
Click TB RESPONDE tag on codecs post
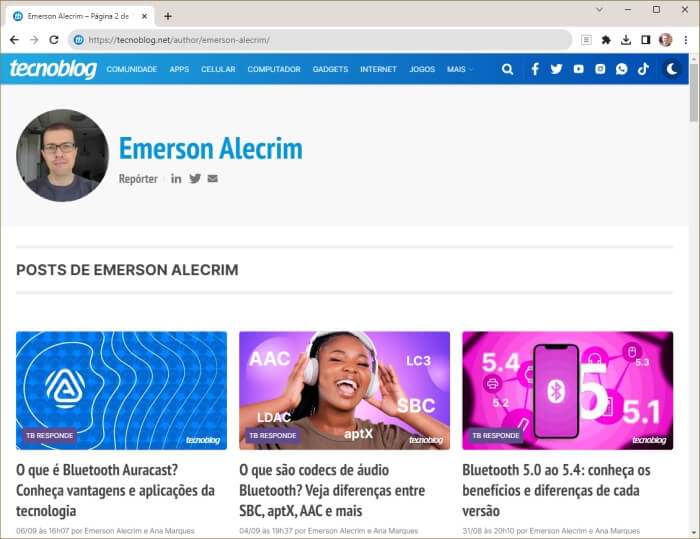pyautogui.click(x=273, y=435)
